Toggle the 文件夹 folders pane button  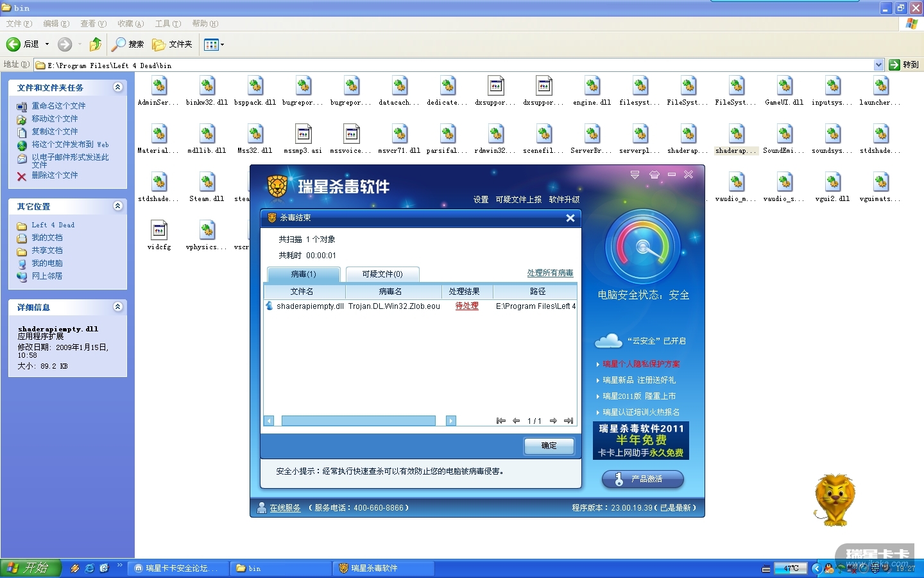[x=172, y=44]
